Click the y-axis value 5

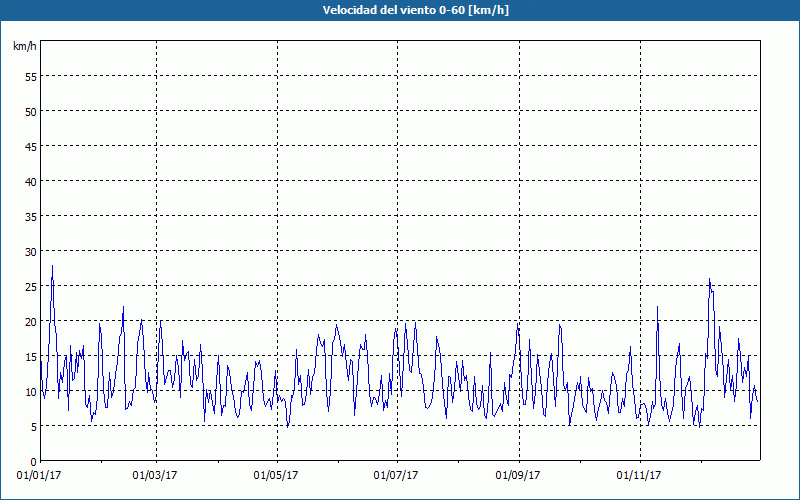[34, 427]
